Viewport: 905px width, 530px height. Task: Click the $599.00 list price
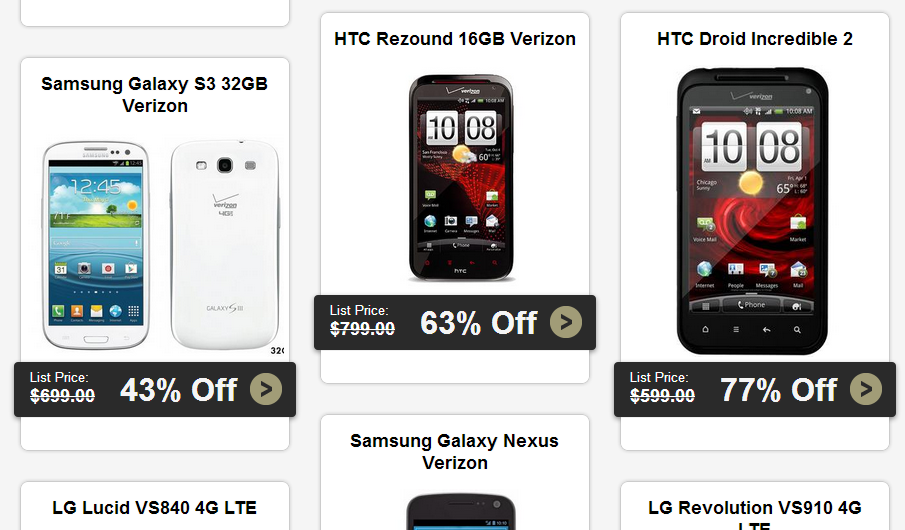point(663,395)
